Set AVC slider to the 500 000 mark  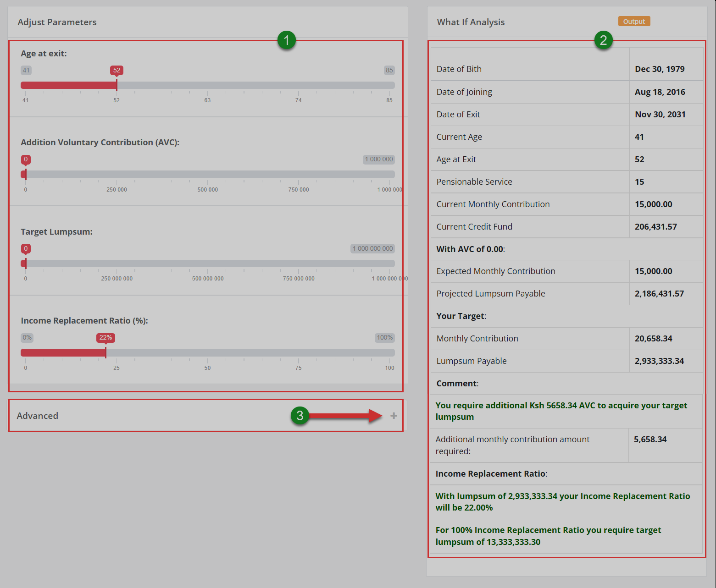(208, 175)
